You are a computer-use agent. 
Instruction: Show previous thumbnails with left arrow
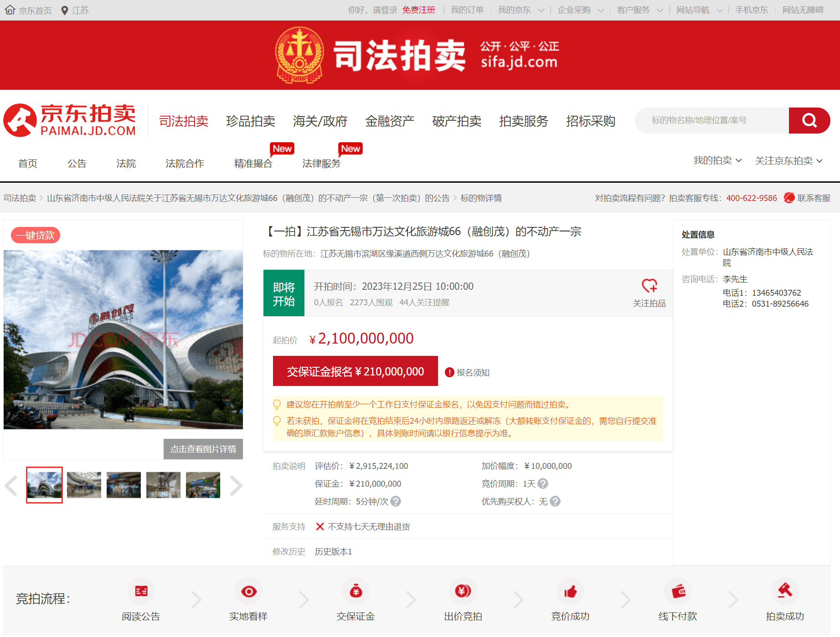pyautogui.click(x=11, y=485)
